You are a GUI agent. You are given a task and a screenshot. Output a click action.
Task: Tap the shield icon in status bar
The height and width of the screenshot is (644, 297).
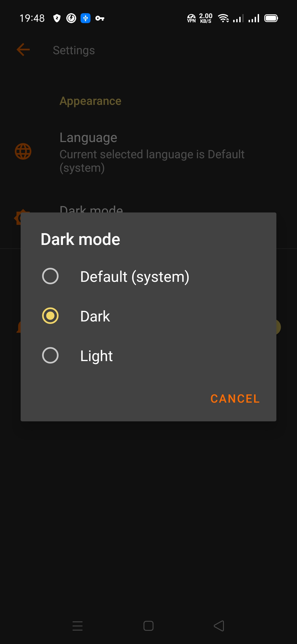tap(57, 18)
